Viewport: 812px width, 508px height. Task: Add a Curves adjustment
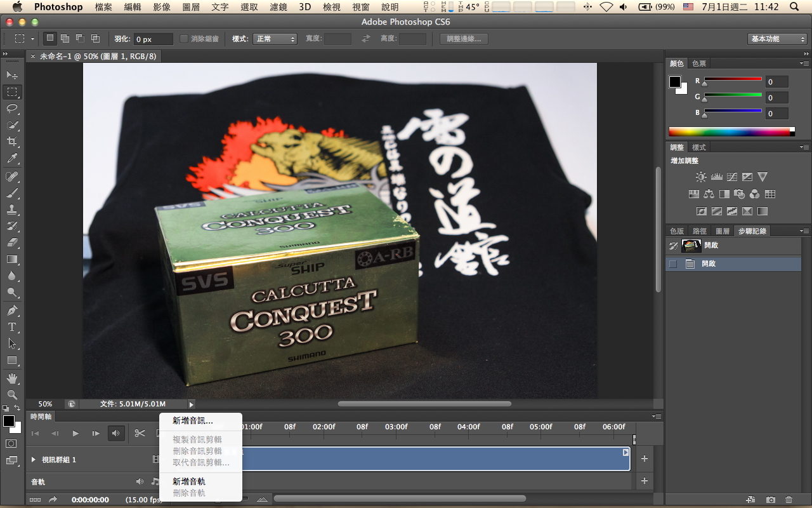coord(732,177)
